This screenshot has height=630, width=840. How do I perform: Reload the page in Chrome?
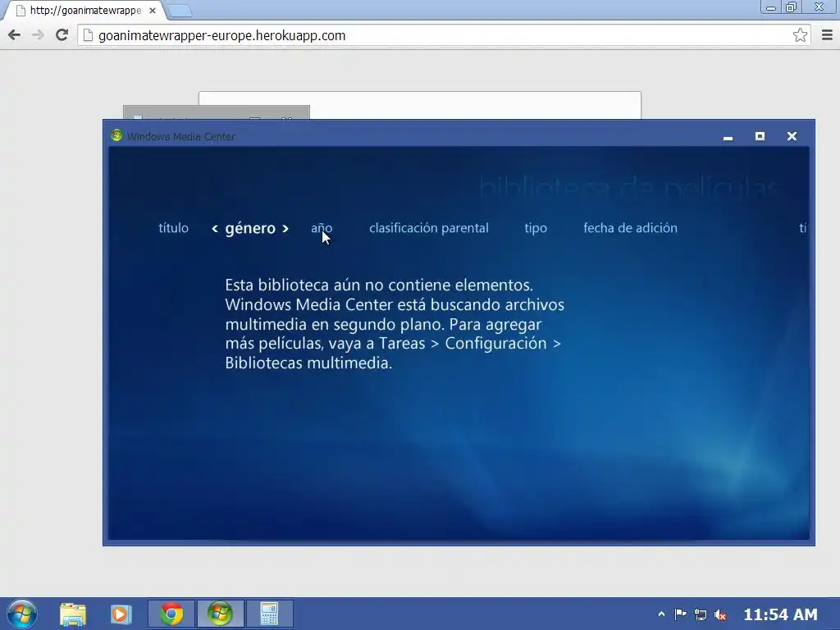tap(62, 35)
